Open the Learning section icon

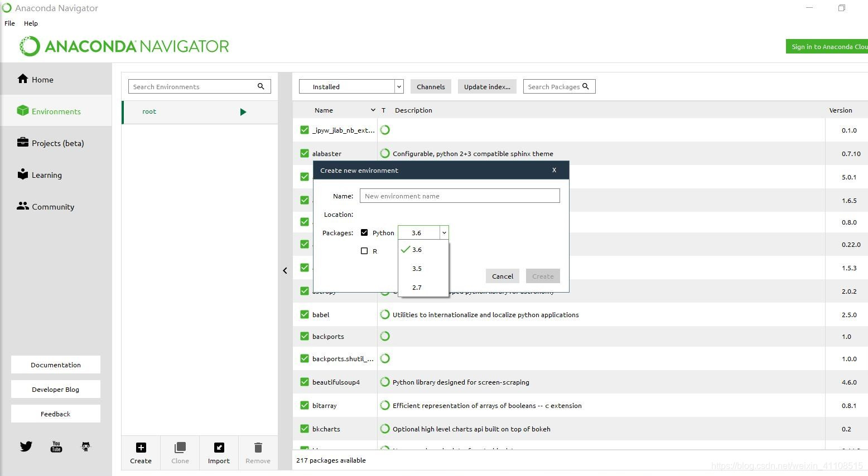tap(22, 174)
